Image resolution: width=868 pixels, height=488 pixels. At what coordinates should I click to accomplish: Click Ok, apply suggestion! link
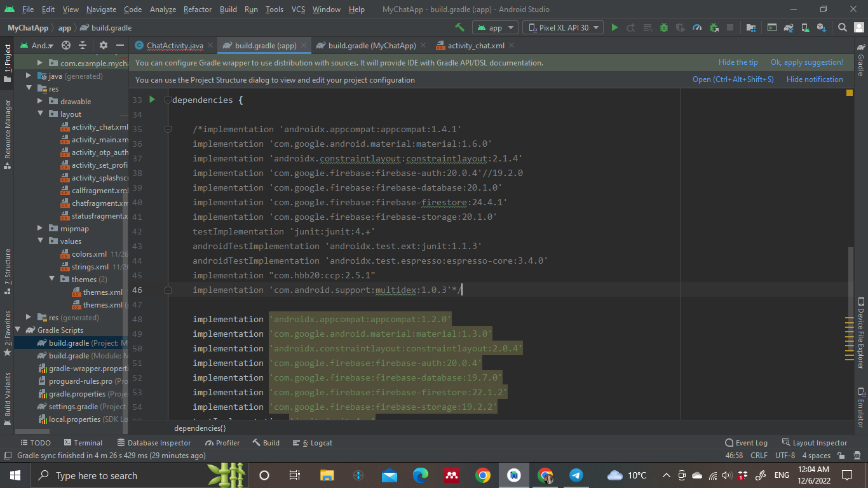coord(806,62)
